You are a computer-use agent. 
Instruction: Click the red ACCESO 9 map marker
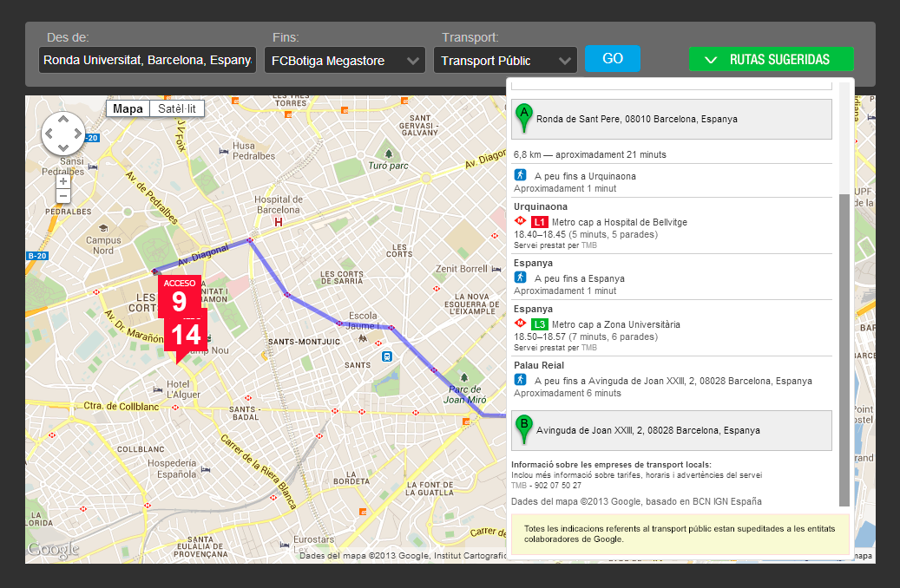point(180,297)
